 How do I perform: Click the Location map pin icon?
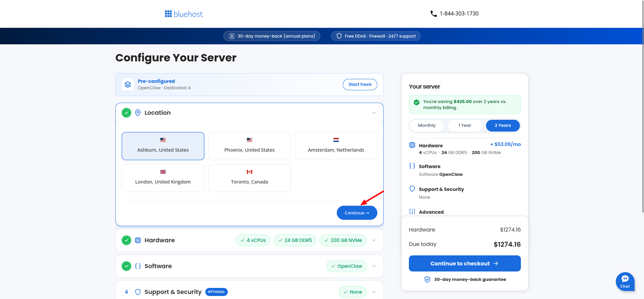coord(138,113)
